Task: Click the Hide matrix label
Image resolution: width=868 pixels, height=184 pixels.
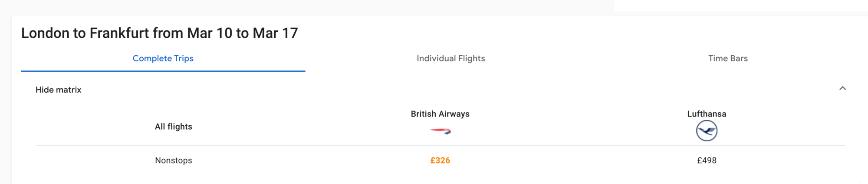Action: tap(59, 90)
